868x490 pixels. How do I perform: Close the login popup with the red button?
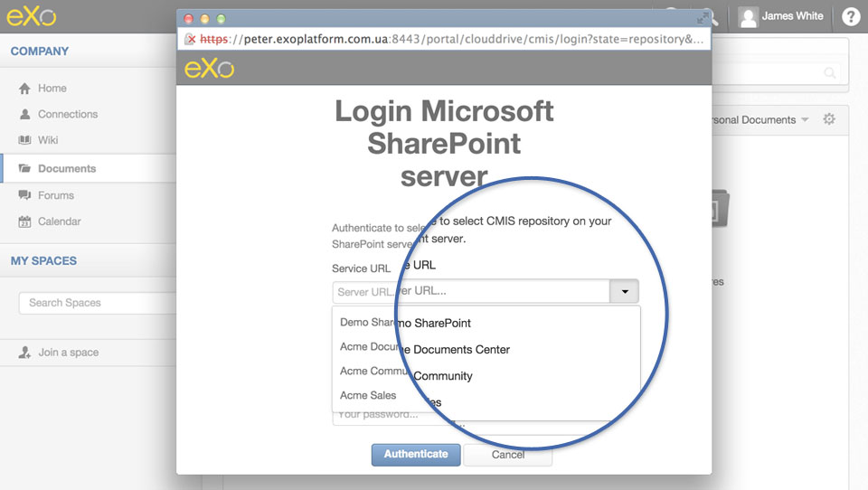point(188,19)
